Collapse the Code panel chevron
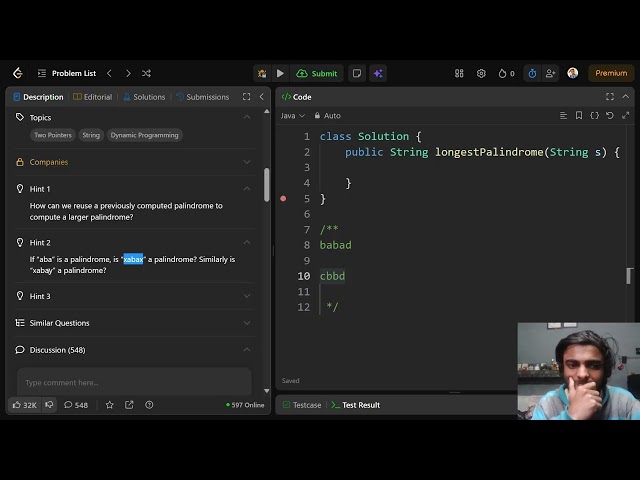Viewport: 640px width, 480px height. point(626,97)
